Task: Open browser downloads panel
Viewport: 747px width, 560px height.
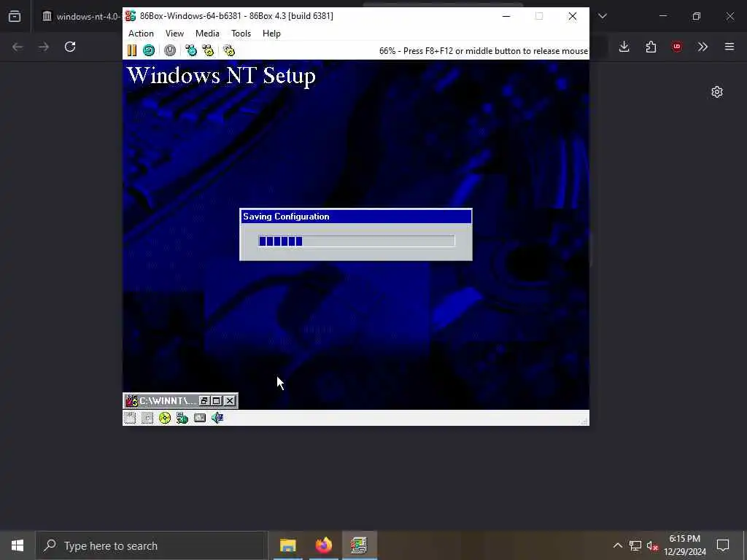Action: click(624, 47)
